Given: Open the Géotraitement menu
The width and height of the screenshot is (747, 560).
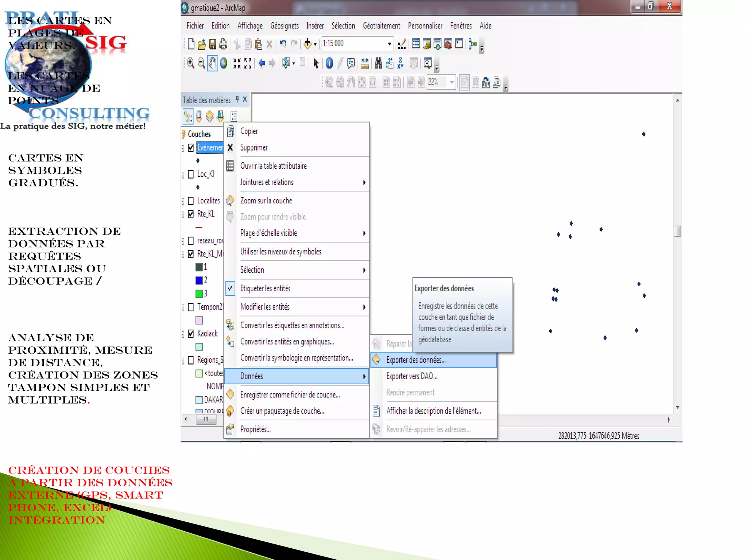Looking at the screenshot, I should [381, 26].
